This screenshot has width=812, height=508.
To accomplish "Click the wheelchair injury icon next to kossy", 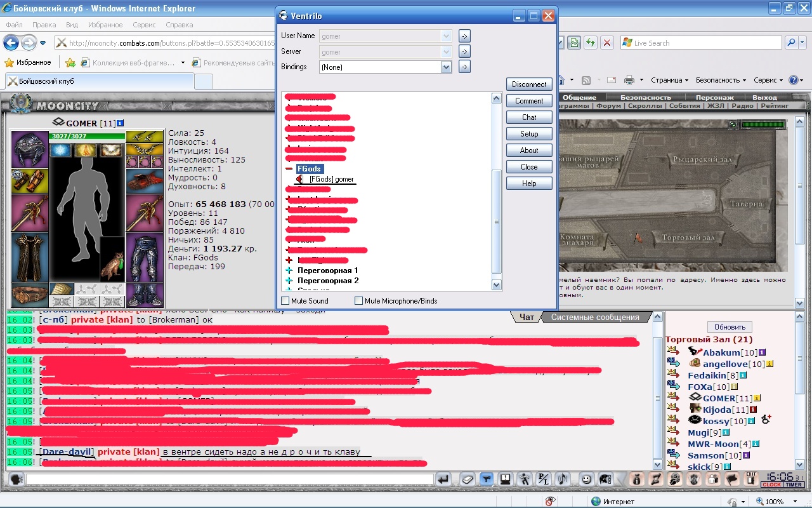I will click(766, 420).
